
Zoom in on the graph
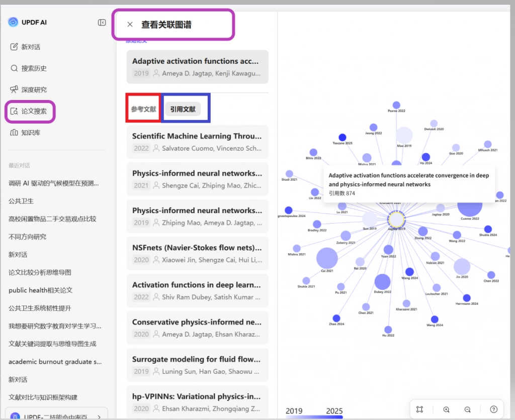(x=447, y=409)
